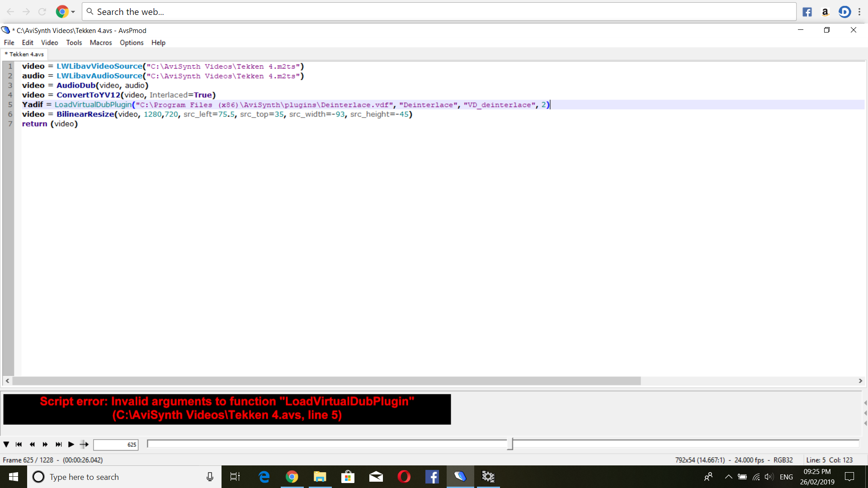This screenshot has width=868, height=488.
Task: Open the Video menu
Action: 49,42
